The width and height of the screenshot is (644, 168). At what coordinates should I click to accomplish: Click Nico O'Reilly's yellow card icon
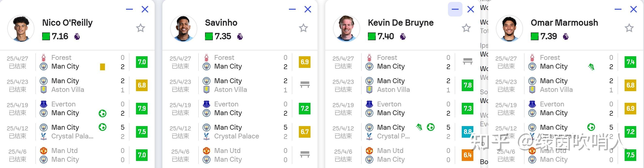point(103,67)
